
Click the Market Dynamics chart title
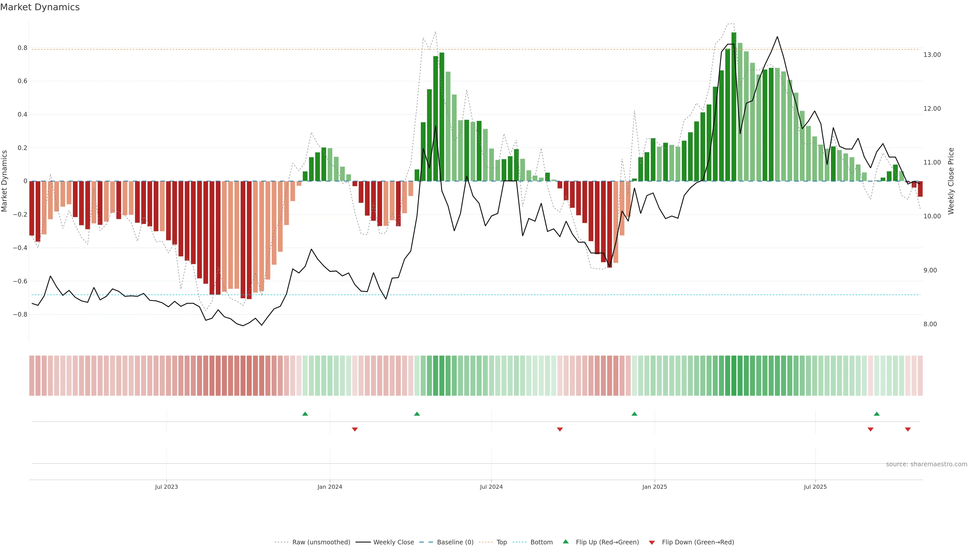coord(40,7)
